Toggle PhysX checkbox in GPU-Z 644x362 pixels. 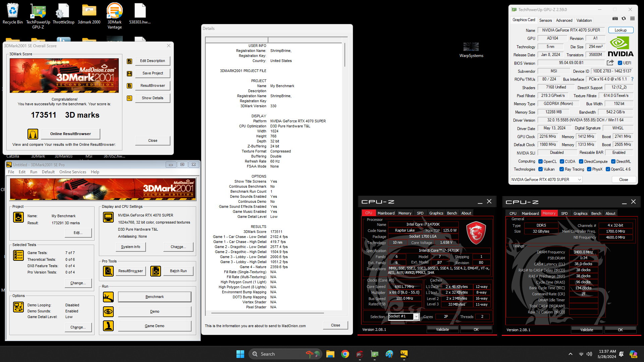tap(589, 169)
